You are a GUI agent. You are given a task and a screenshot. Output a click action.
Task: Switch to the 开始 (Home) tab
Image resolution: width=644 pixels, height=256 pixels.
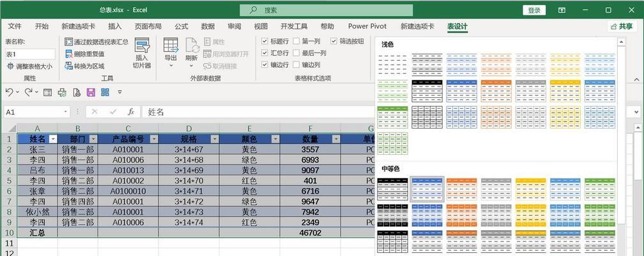42,26
